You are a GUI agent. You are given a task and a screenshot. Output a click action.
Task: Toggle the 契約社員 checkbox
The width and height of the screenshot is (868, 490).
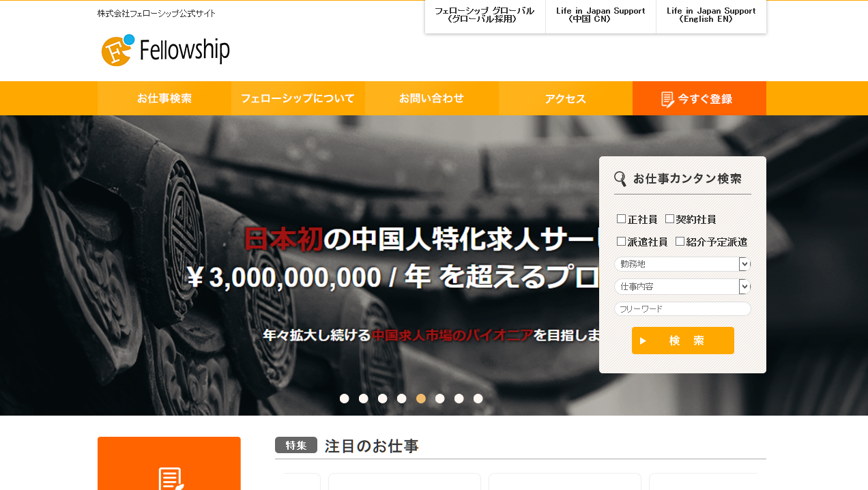click(x=669, y=219)
